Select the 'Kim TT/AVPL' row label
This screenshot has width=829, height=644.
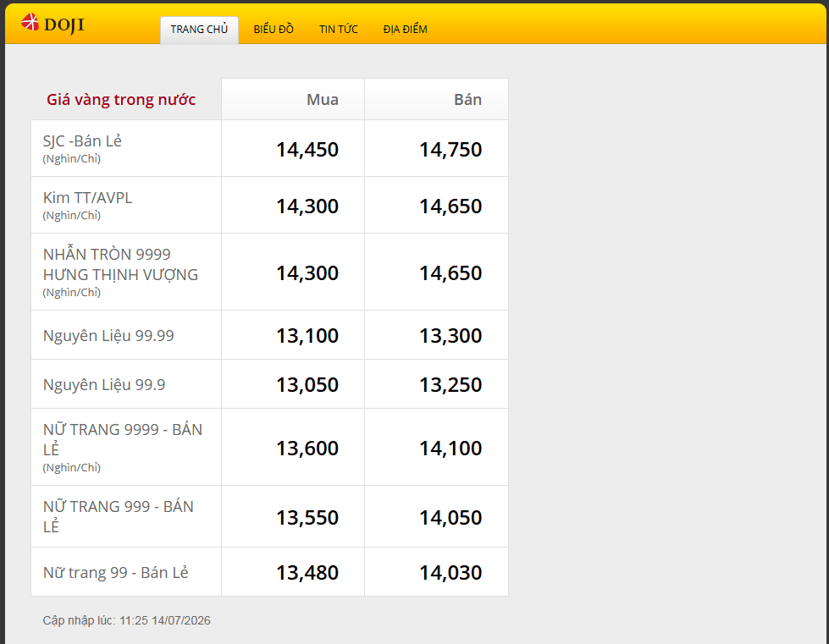point(88,197)
